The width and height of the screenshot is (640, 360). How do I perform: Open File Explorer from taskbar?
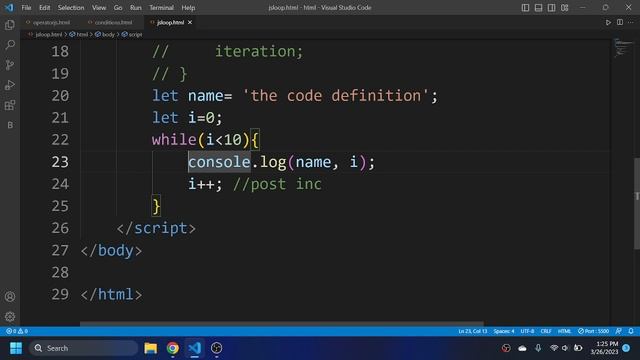pyautogui.click(x=151, y=348)
